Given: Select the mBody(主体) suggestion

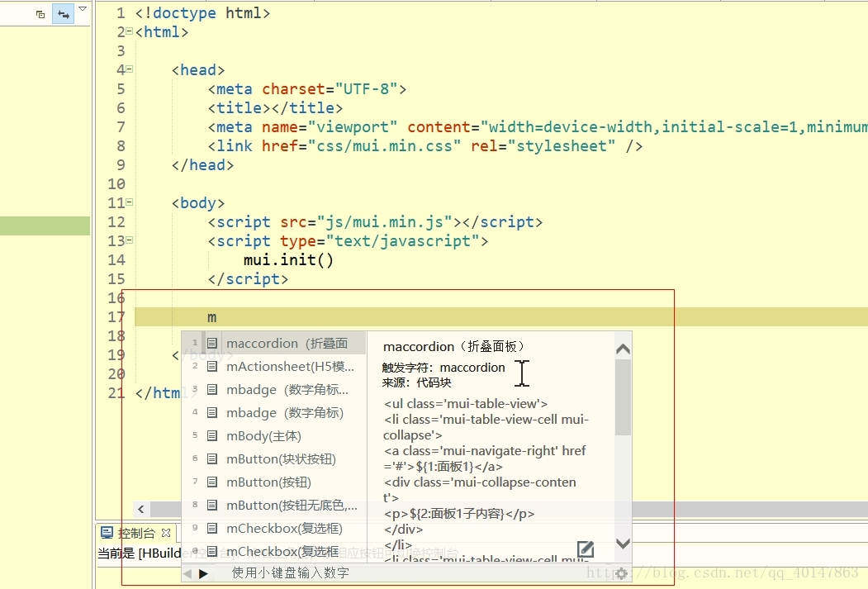Looking at the screenshot, I should (274, 436).
